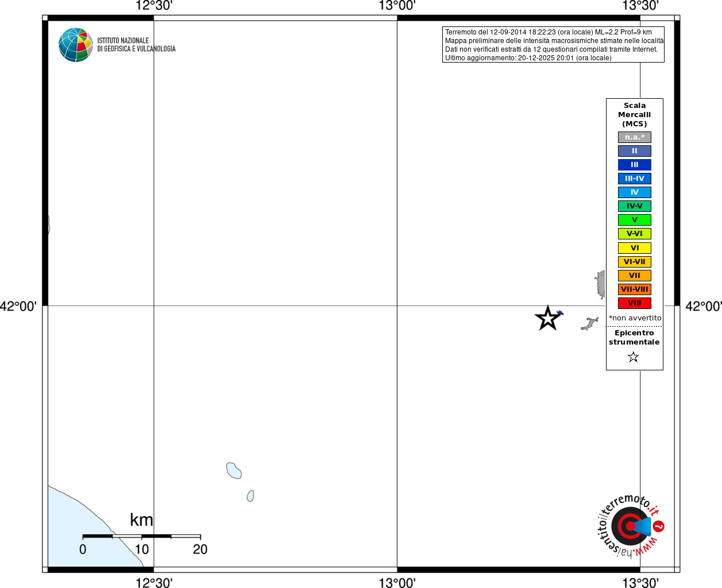Click the 'Ultimo aggiornamento' info line
The image size is (722, 588).
[528, 58]
